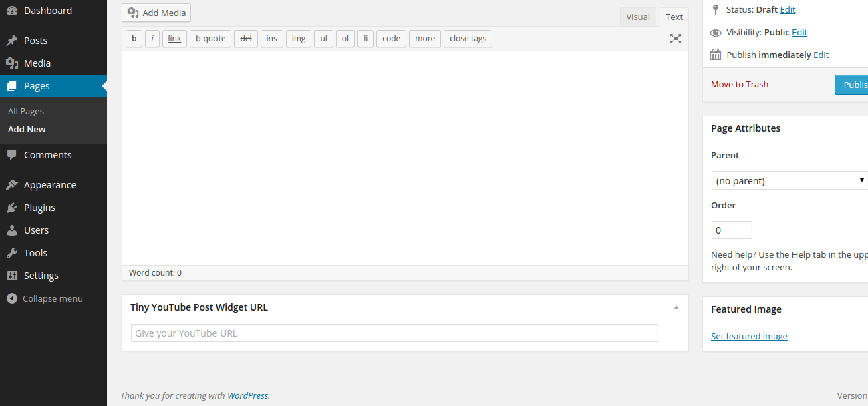Insert Read More tag with more button
Image resolution: width=868 pixels, height=406 pixels.
click(425, 39)
